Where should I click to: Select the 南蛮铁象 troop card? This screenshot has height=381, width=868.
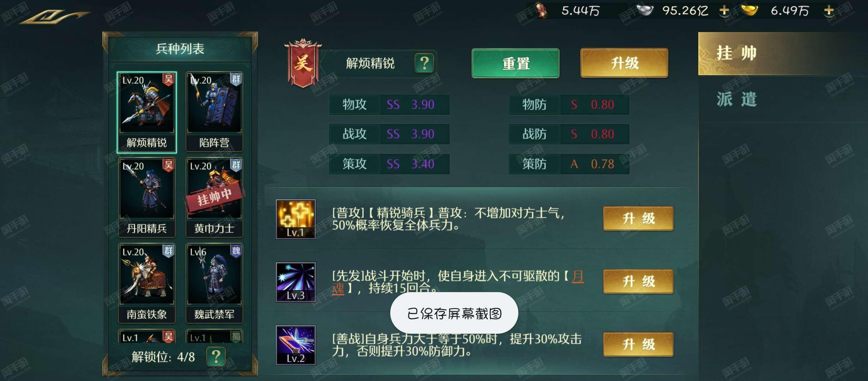(x=147, y=283)
